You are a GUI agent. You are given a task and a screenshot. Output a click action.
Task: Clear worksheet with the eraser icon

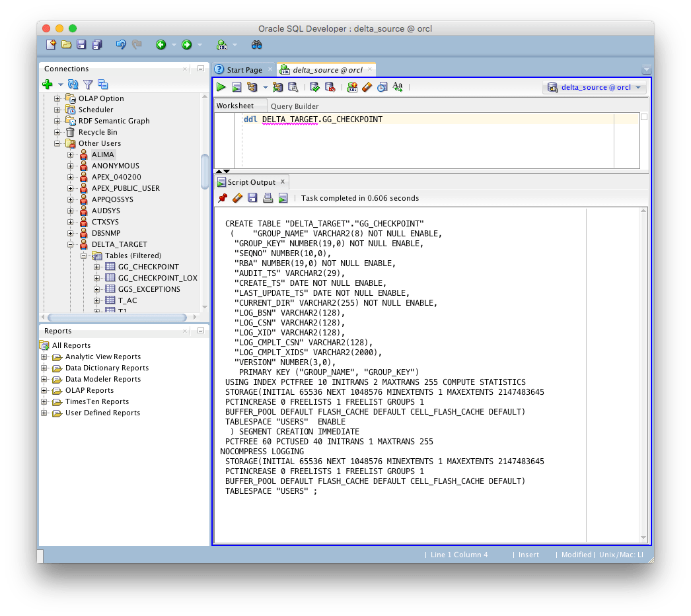click(x=367, y=87)
